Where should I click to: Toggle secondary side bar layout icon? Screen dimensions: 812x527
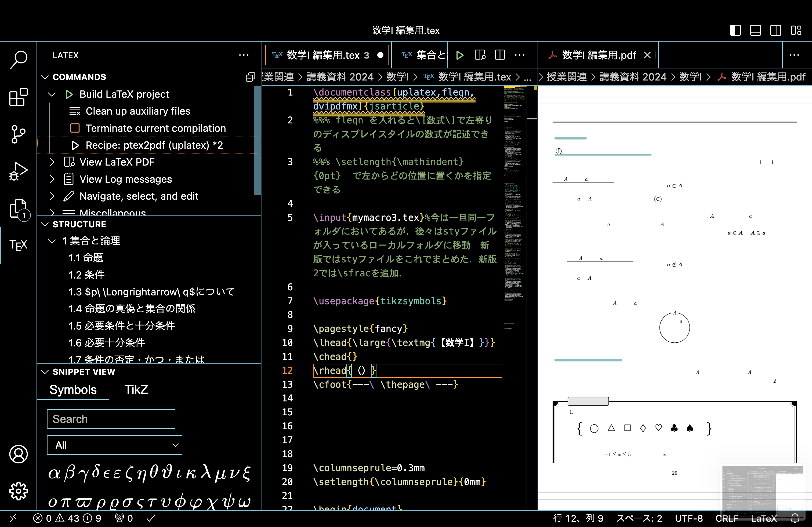[775, 30]
